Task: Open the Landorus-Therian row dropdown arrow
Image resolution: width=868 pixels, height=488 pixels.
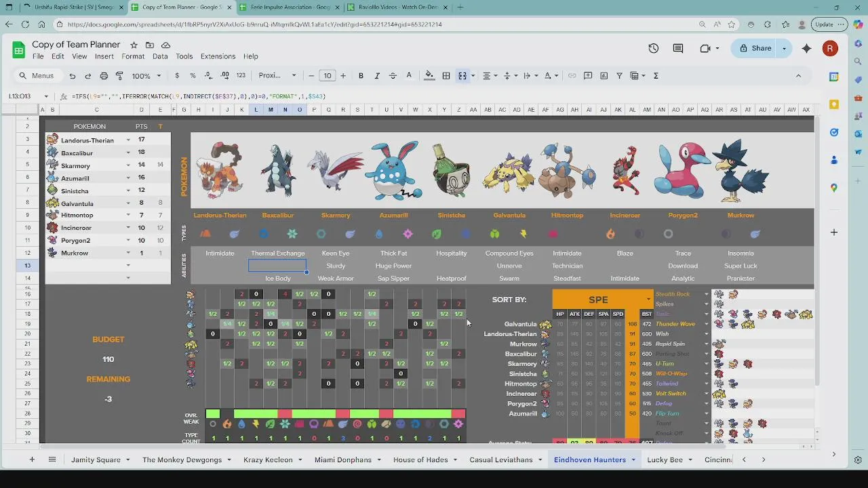Action: [x=128, y=140]
